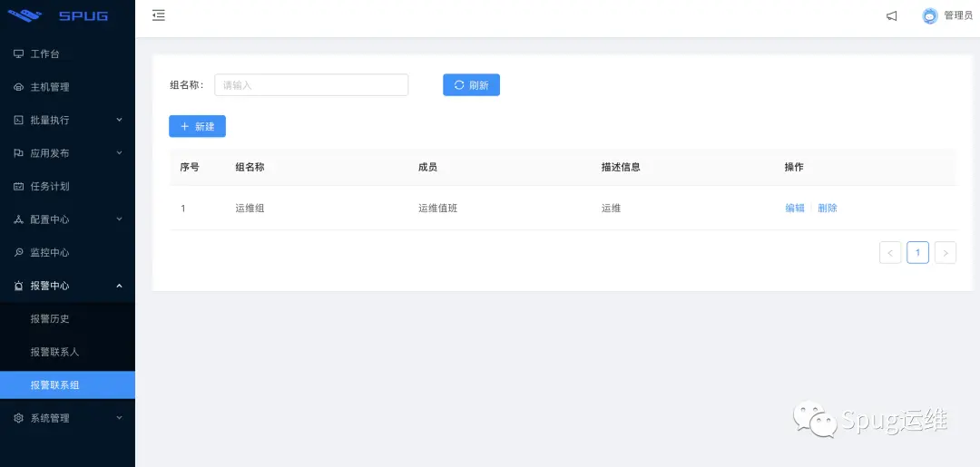Delete the 运维组 row via 删除
This screenshot has width=980, height=467.
(x=828, y=208)
